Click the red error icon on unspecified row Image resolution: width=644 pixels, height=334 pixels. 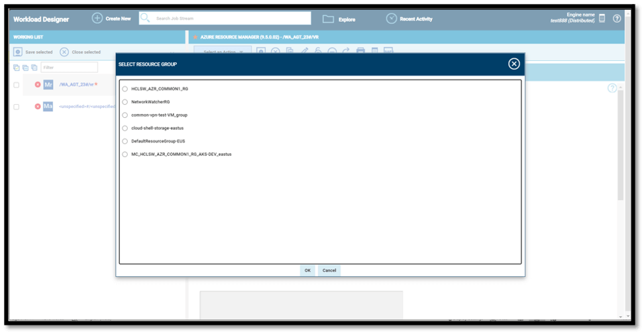pyautogui.click(x=37, y=107)
